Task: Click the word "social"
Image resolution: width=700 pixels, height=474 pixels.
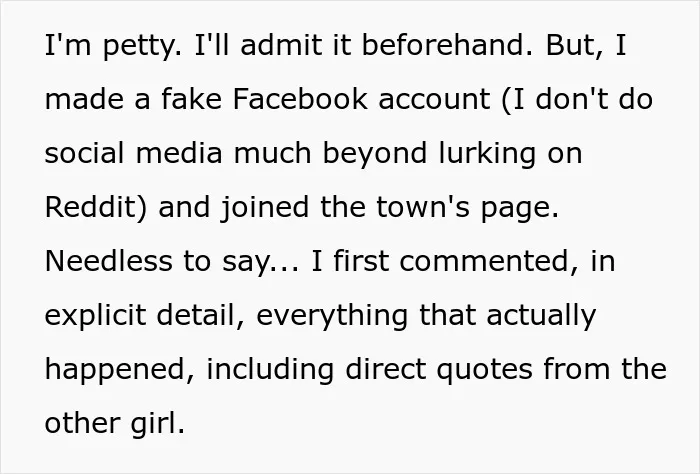Action: [84, 153]
